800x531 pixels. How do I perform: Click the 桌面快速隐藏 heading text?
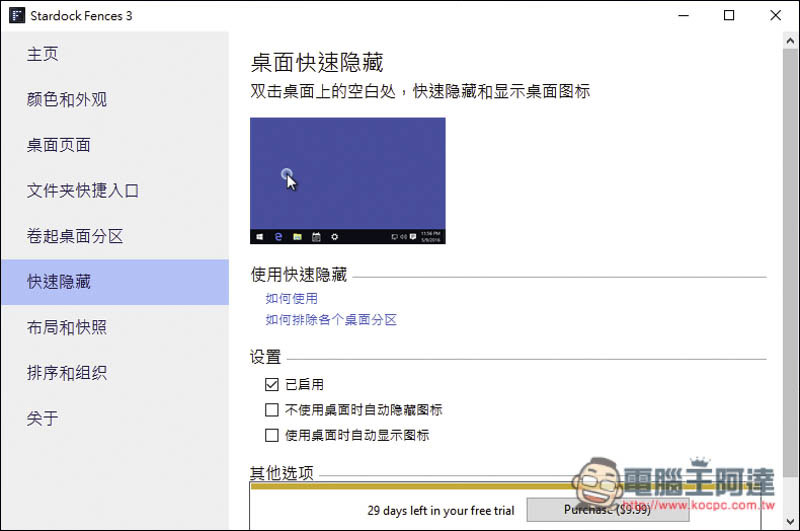[317, 63]
